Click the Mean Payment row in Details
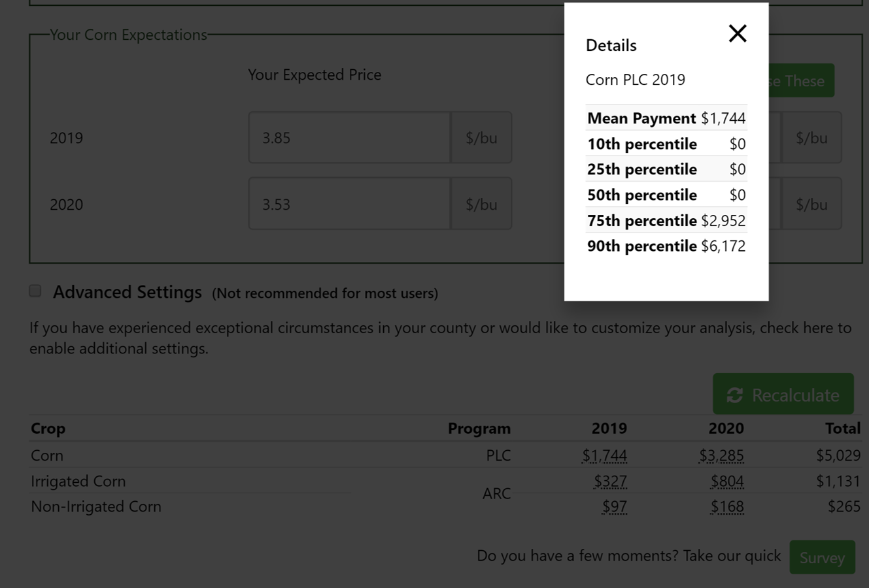Viewport: 869px width, 588px height. (666, 118)
